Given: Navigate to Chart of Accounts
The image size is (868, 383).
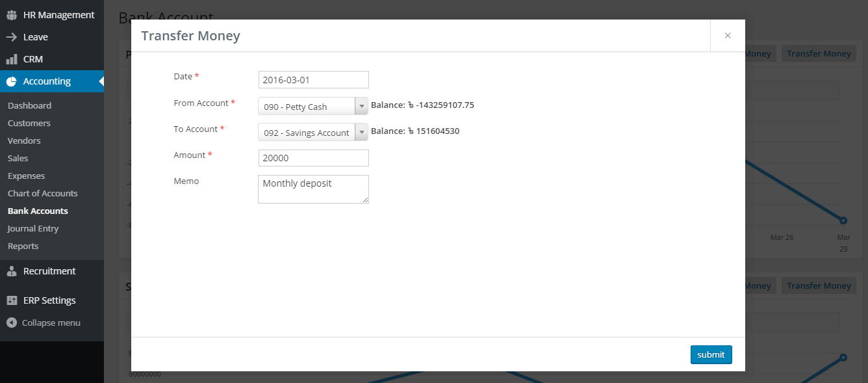Looking at the screenshot, I should pos(42,193).
